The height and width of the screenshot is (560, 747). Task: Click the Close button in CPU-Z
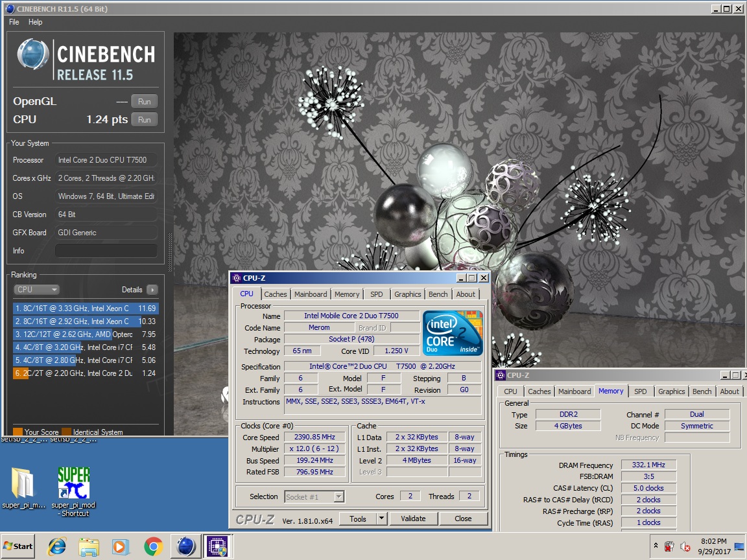pyautogui.click(x=463, y=519)
